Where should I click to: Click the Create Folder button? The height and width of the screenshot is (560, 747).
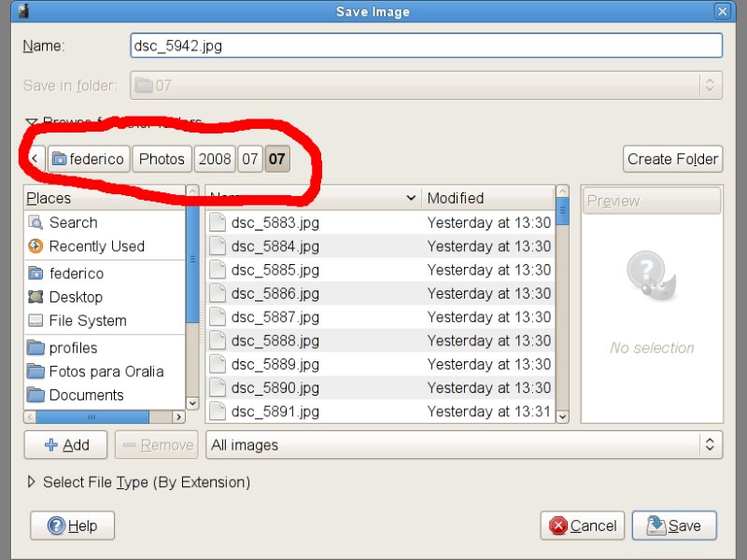coord(672,159)
